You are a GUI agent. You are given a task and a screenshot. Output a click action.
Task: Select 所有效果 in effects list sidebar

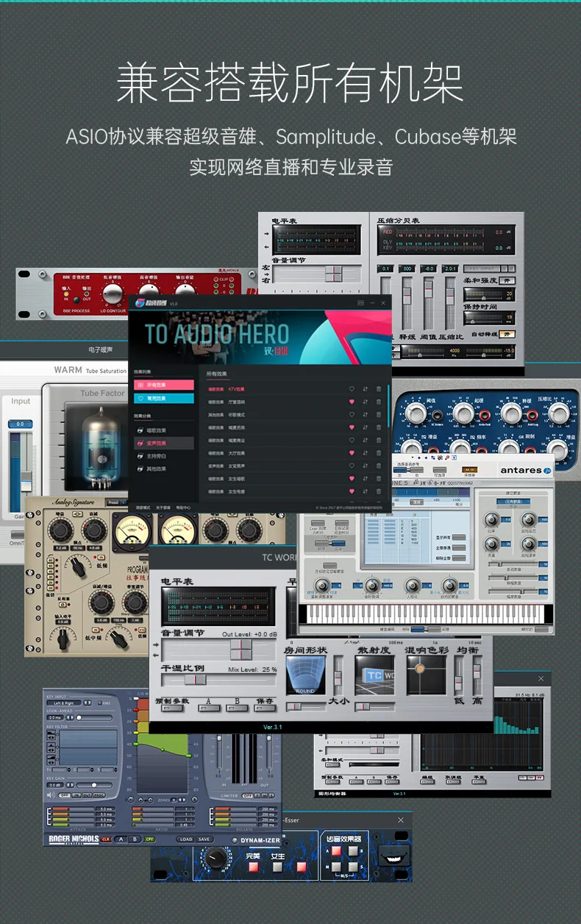click(x=164, y=385)
